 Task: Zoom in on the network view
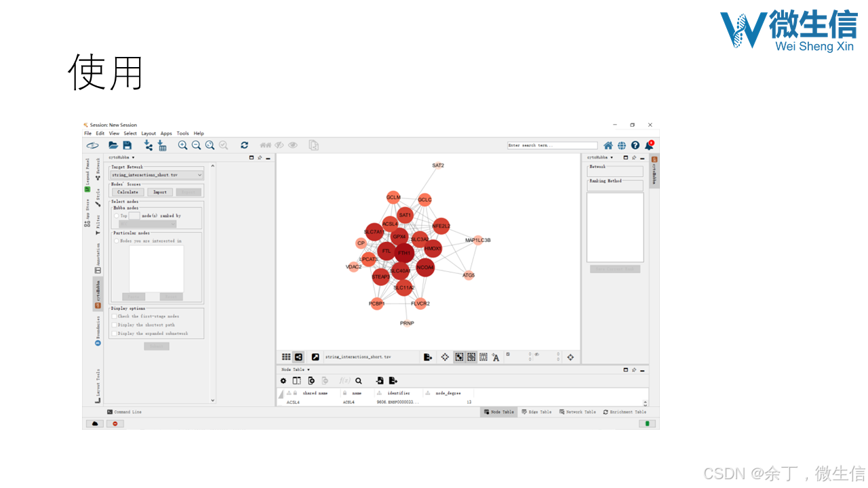point(182,145)
